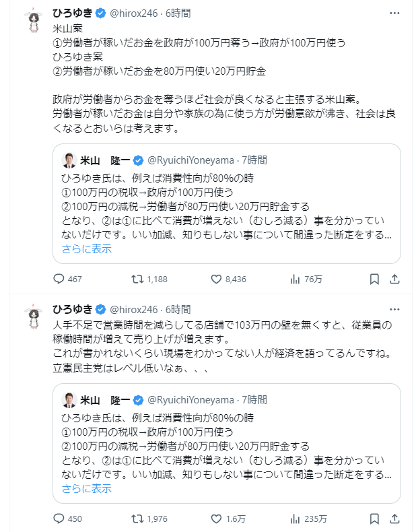418x532 pixels.
Task: Open the view stats icon showing 76万
Action: (295, 279)
